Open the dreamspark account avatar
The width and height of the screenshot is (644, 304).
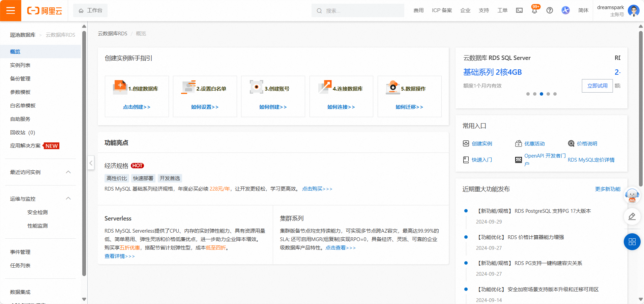[634, 10]
